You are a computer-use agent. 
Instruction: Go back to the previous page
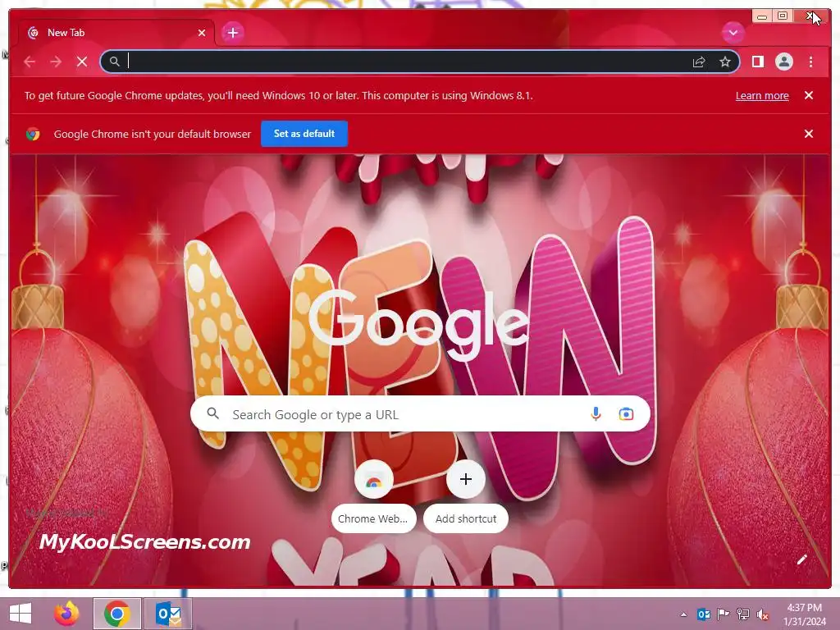pyautogui.click(x=30, y=62)
